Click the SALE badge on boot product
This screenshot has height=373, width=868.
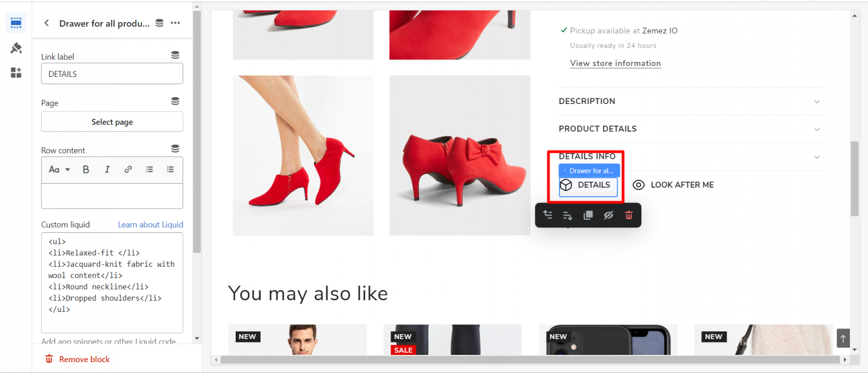pyautogui.click(x=403, y=350)
